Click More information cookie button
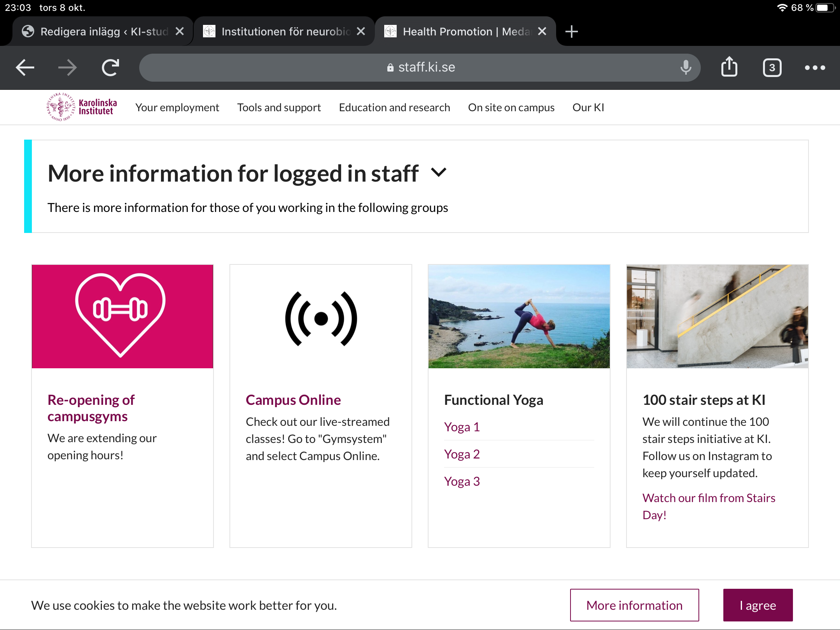Image resolution: width=840 pixels, height=630 pixels. click(634, 605)
